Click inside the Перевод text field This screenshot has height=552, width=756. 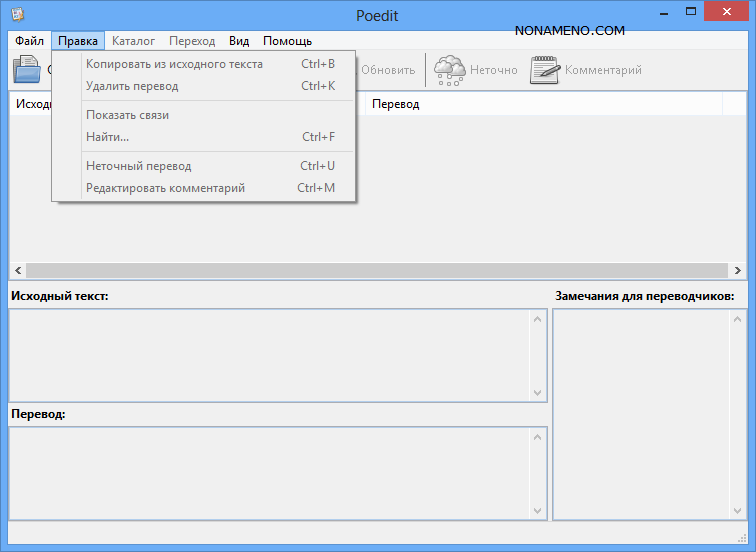pos(270,473)
